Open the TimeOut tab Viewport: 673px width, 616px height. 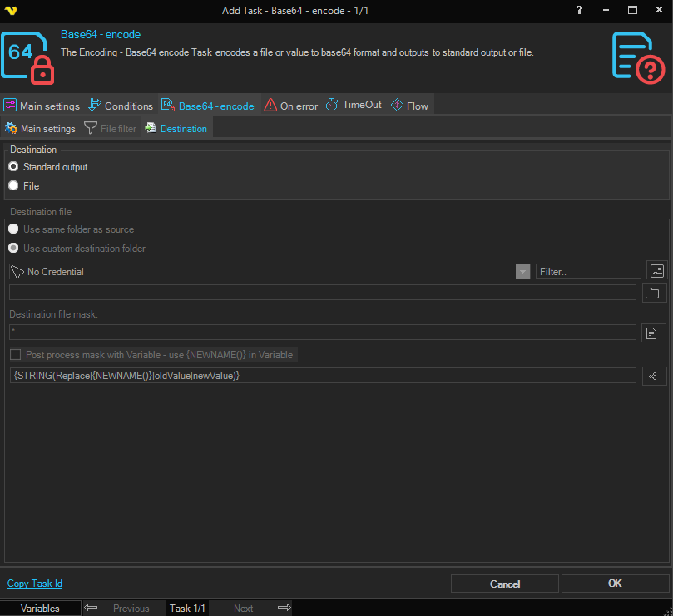pos(354,106)
